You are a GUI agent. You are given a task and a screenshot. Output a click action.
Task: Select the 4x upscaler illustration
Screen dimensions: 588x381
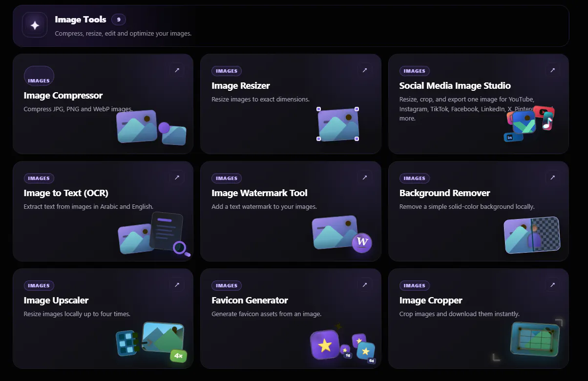tap(150, 341)
